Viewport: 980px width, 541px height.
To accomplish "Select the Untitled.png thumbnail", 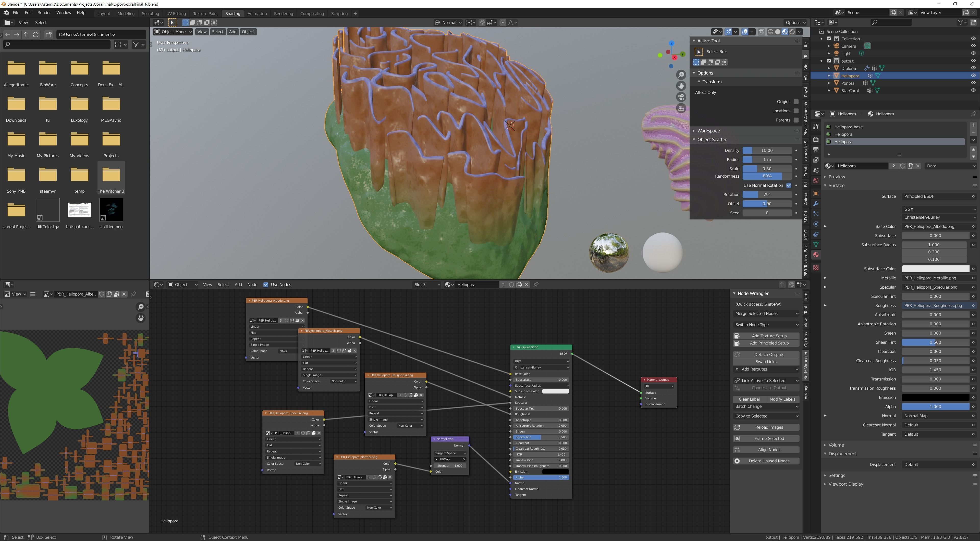I will pyautogui.click(x=111, y=210).
